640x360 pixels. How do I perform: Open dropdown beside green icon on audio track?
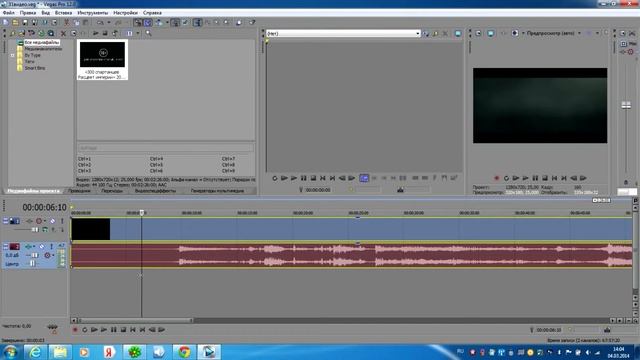click(x=34, y=247)
